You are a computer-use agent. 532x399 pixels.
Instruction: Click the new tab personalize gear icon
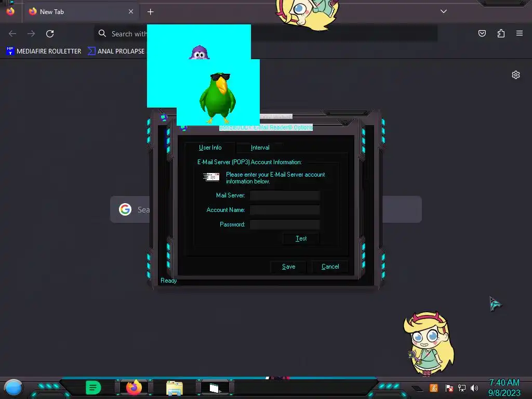[x=516, y=75]
